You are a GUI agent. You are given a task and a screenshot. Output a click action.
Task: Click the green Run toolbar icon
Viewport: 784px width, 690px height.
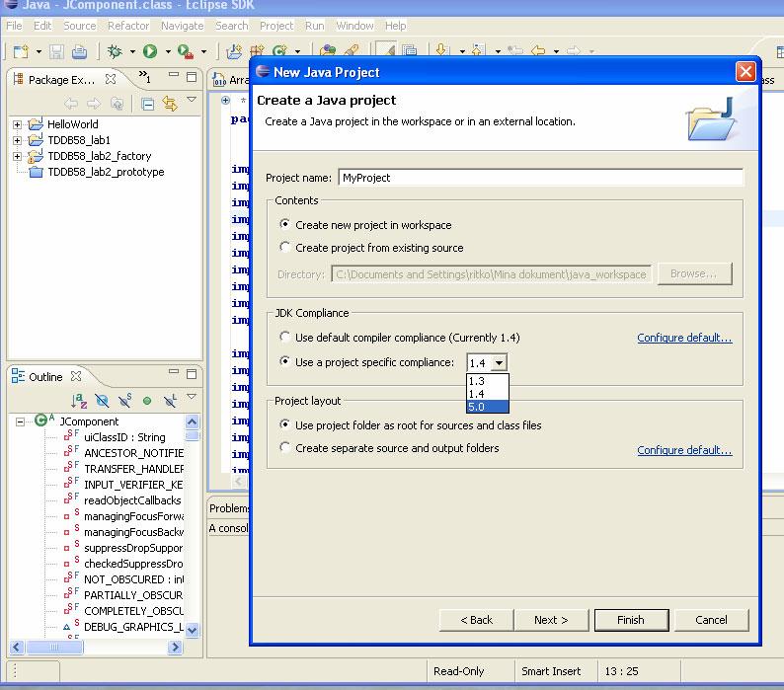pos(150,51)
